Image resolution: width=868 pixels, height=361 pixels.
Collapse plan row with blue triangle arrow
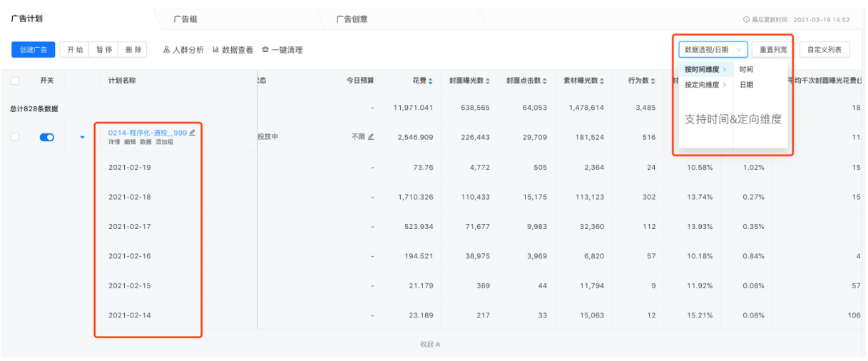coord(82,137)
